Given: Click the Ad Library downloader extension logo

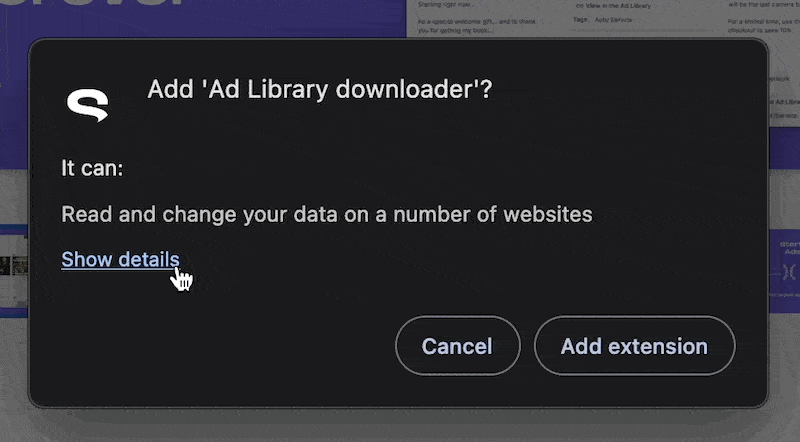Looking at the screenshot, I should (88, 103).
